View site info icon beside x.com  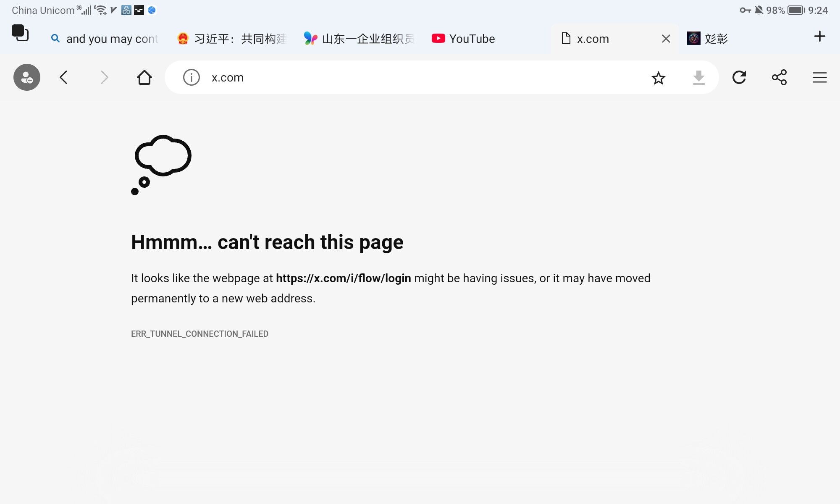192,77
